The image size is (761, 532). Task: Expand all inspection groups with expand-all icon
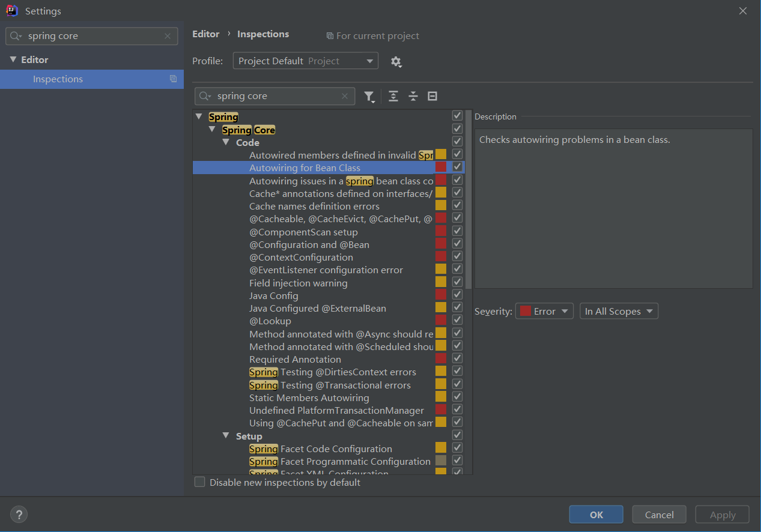393,96
